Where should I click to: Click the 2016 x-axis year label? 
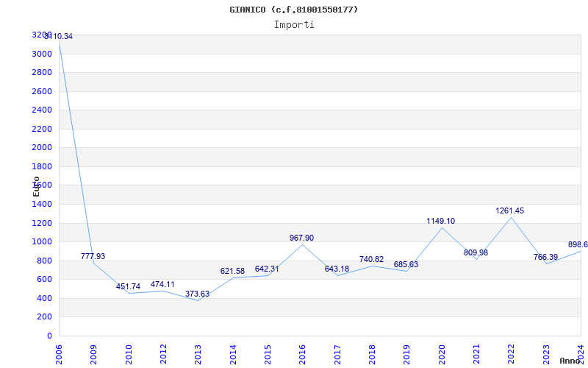tap(303, 355)
